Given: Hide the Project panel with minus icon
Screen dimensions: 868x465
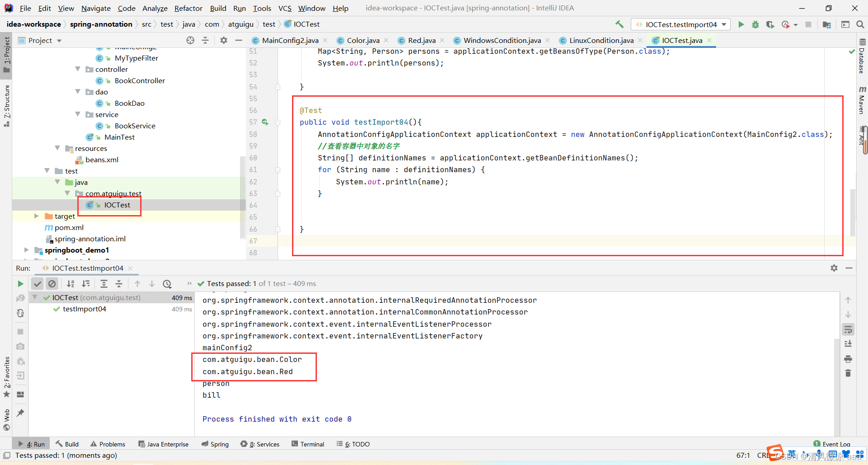Looking at the screenshot, I should (239, 40).
